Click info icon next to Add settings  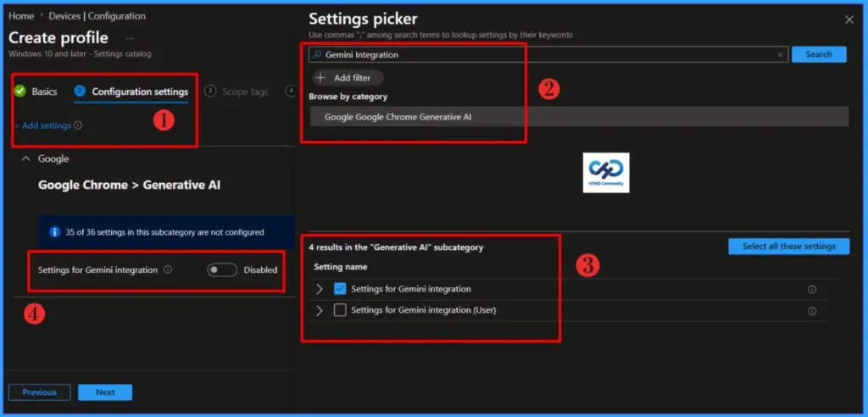(78, 125)
